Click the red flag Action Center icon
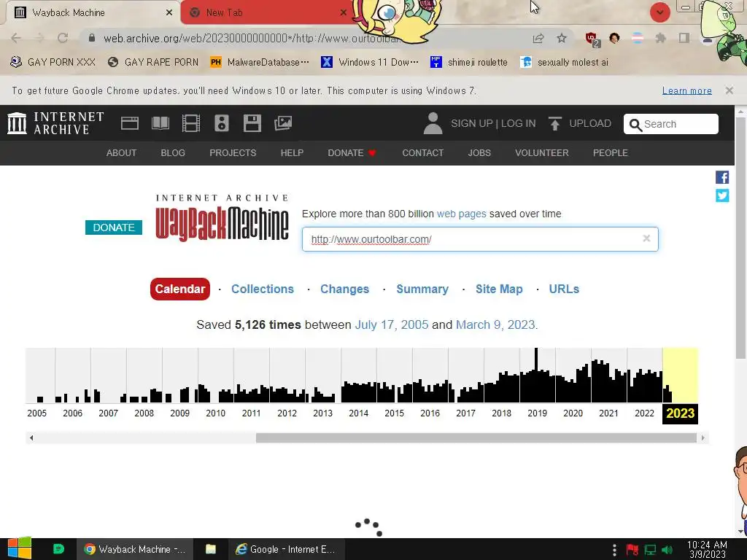This screenshot has height=560, width=747. point(632,550)
